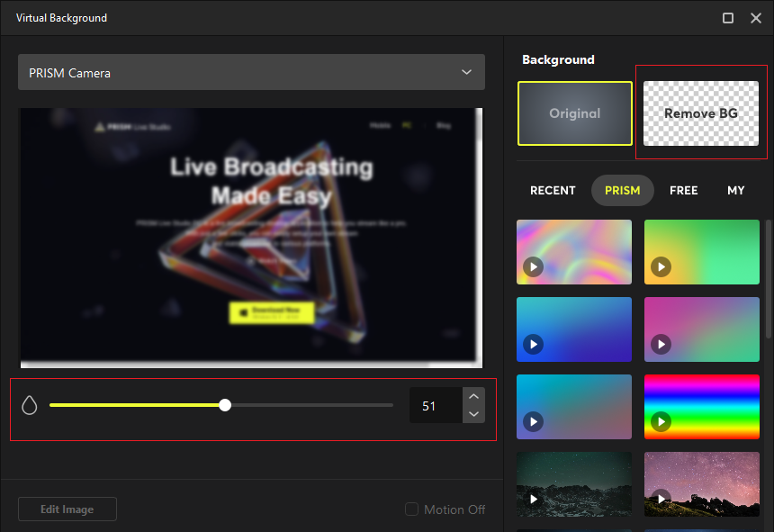Click the up arrow to increase value
The height and width of the screenshot is (532, 774).
click(473, 395)
